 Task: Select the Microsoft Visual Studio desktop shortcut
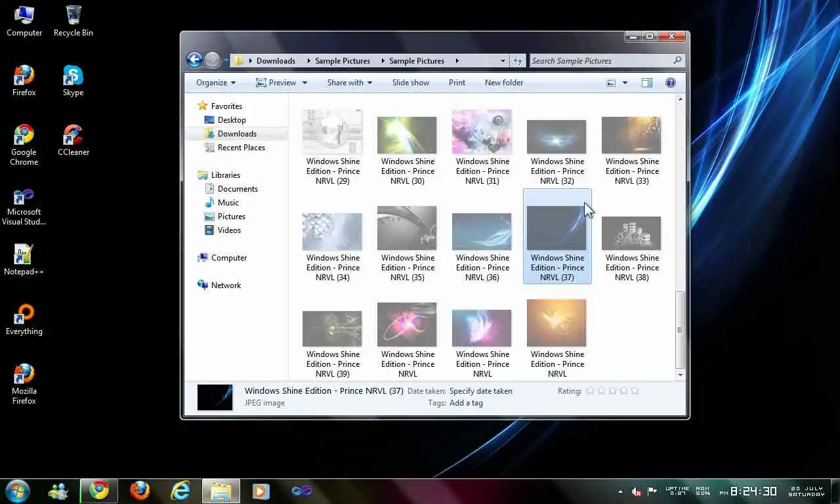click(x=24, y=207)
